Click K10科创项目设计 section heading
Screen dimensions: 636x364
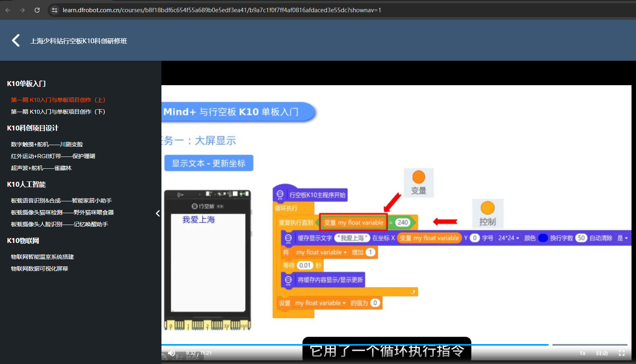tap(33, 128)
